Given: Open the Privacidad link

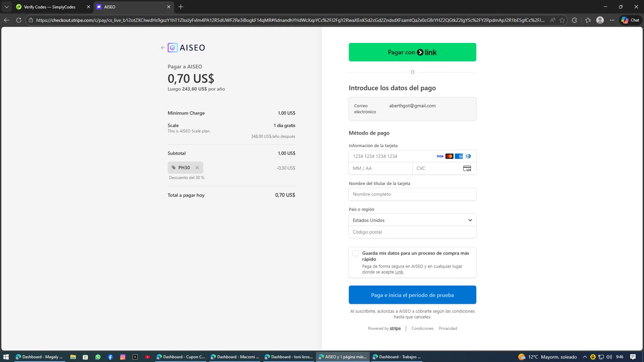Looking at the screenshot, I should click(x=448, y=329).
